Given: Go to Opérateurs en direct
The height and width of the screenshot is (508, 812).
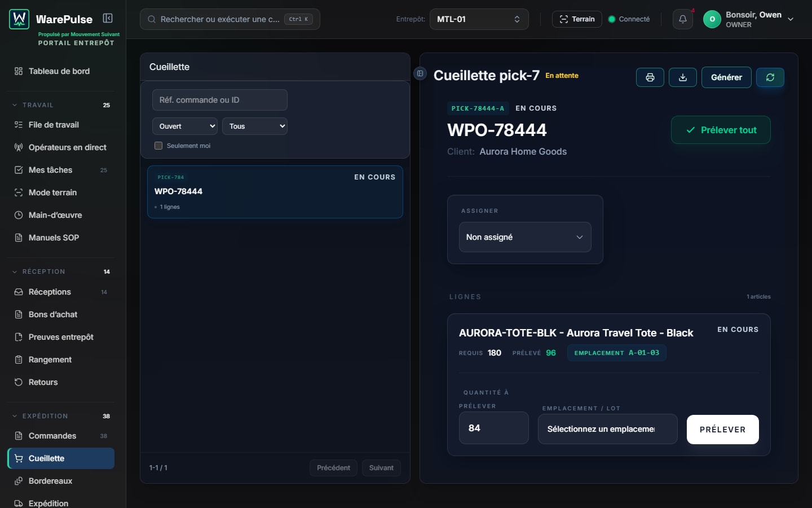Looking at the screenshot, I should (x=61, y=147).
